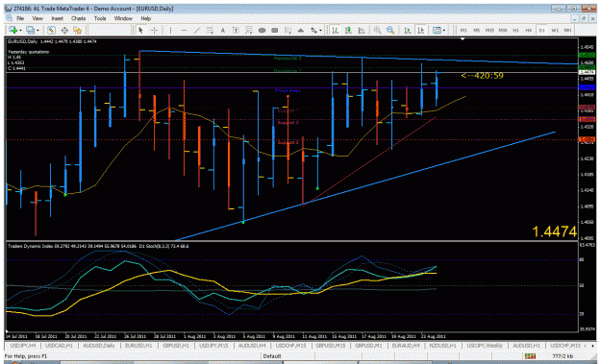Open the New Chart toolbar icon
This screenshot has height=364, width=601.
pos(13,30)
